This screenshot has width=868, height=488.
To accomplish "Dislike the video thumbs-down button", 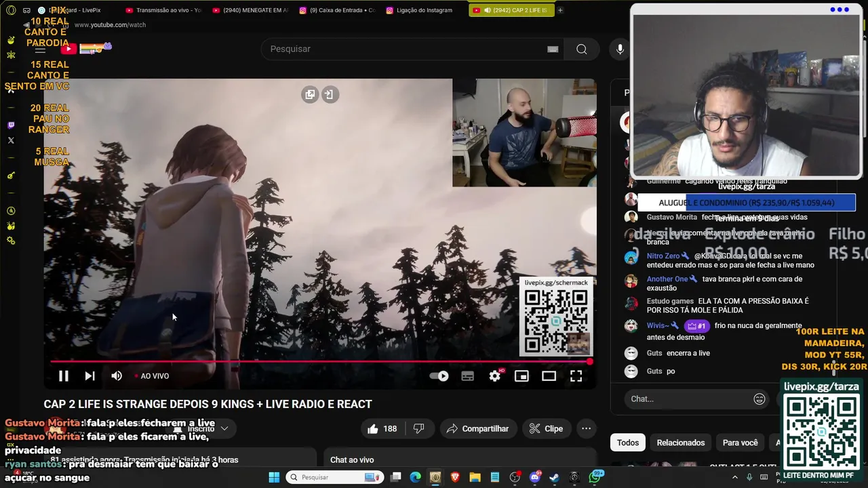I will (418, 428).
